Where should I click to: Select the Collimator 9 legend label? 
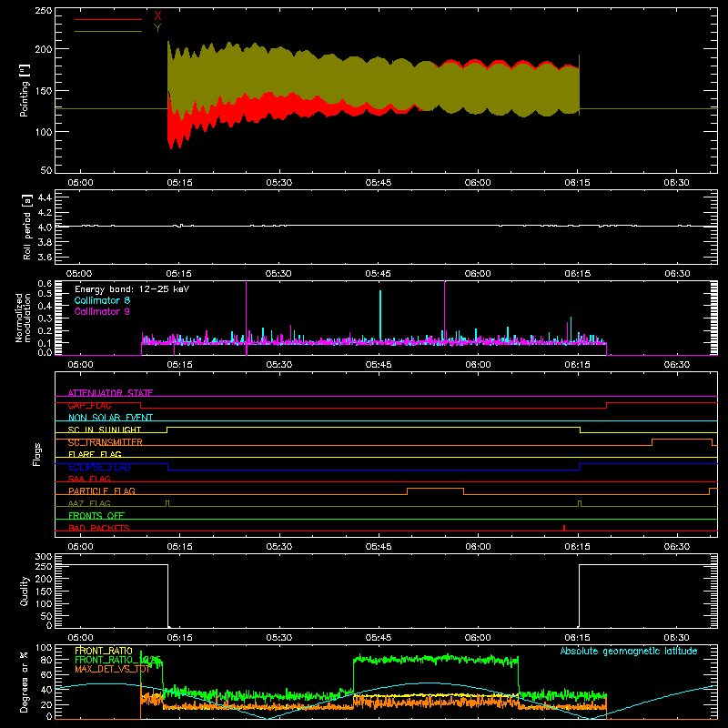click(x=102, y=311)
